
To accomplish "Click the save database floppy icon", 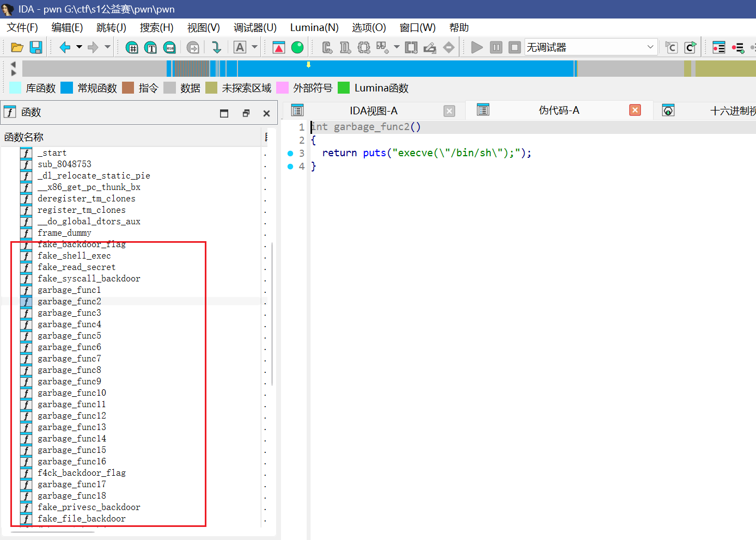I will click(x=36, y=48).
